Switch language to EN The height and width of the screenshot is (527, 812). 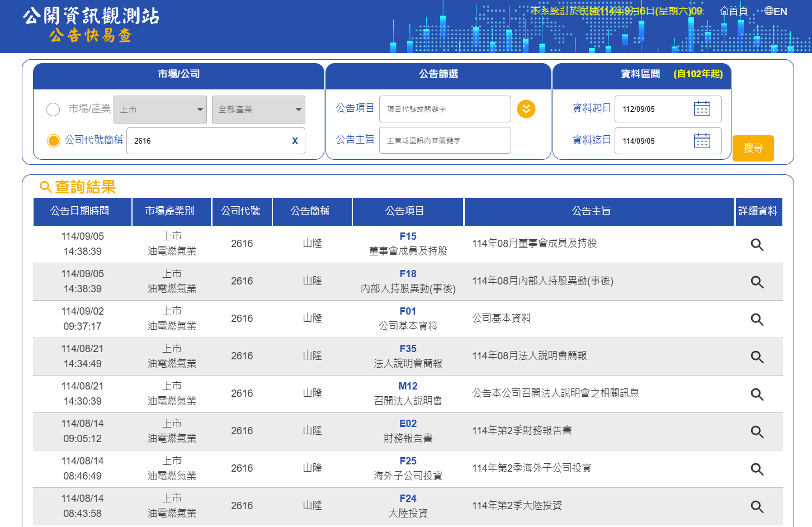(x=776, y=11)
